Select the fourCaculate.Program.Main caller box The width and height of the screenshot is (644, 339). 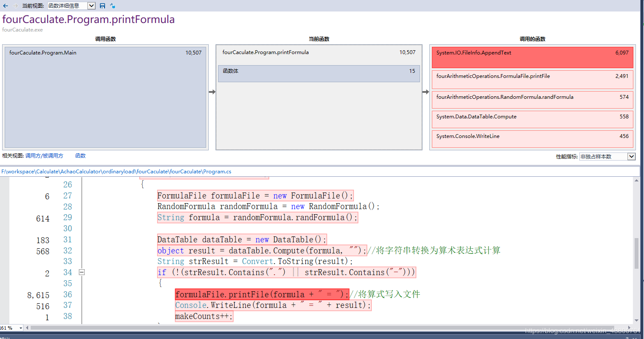coord(105,97)
